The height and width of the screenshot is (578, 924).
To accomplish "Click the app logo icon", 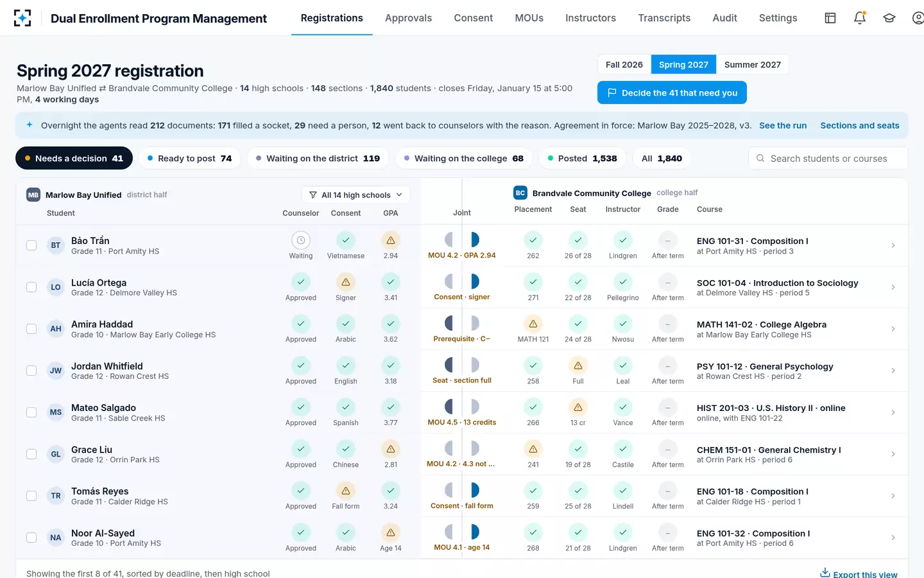I will click(22, 18).
